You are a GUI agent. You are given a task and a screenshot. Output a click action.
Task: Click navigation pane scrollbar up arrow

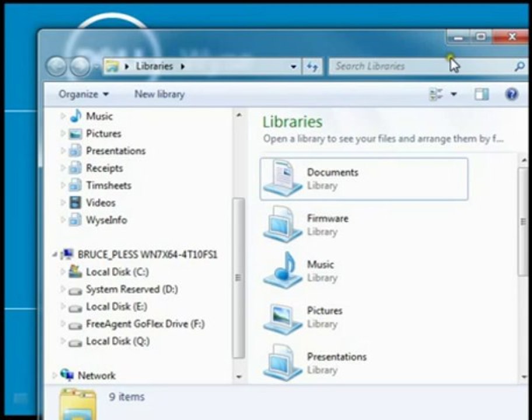point(239,116)
